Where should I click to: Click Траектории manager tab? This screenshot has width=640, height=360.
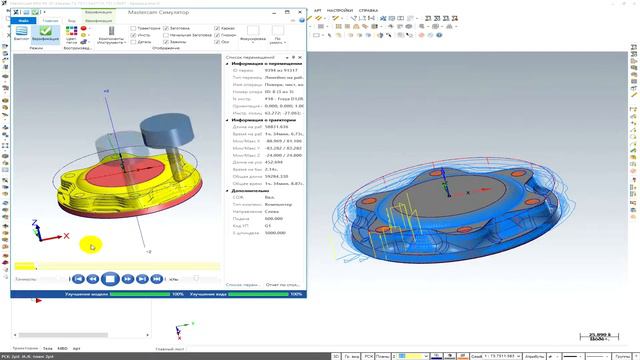click(x=25, y=348)
